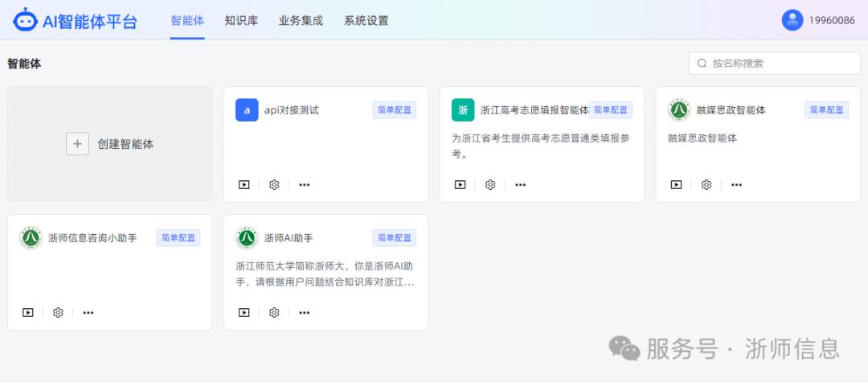Click 简单配置 tag on api对接测试
Viewport: 868px width, 383px height.
click(394, 109)
